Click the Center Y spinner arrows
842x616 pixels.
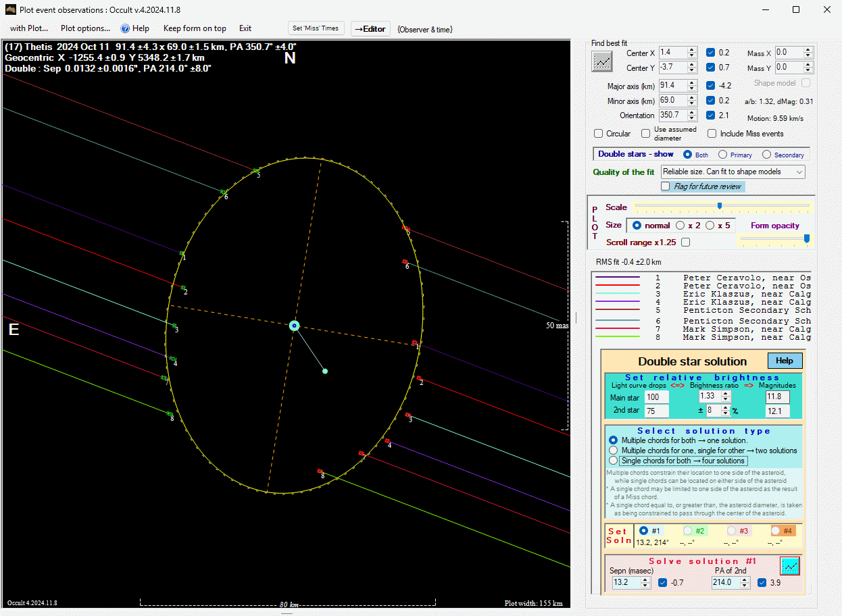tap(692, 68)
